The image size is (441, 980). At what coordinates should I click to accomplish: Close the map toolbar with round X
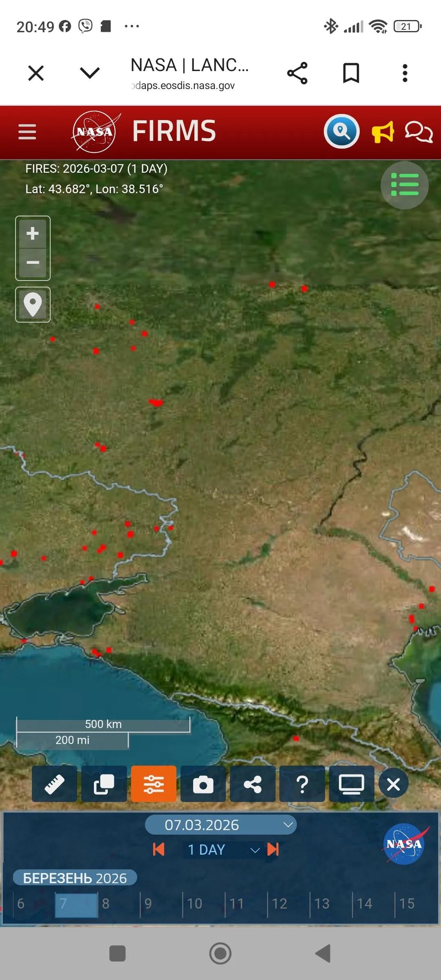393,784
